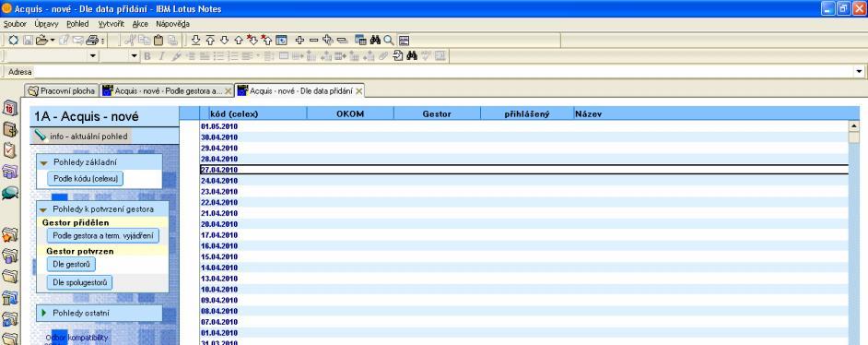Click the přihlášený column header
The height and width of the screenshot is (345, 868).
(x=527, y=113)
